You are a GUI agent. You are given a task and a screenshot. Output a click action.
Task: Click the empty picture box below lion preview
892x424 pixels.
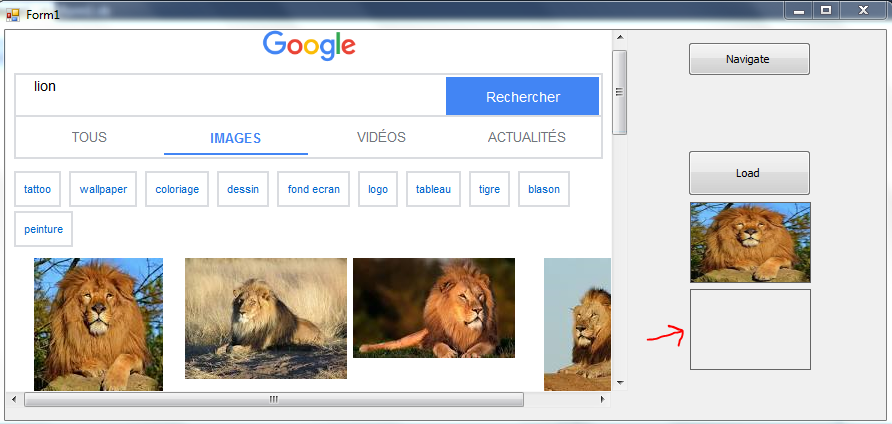(750, 329)
